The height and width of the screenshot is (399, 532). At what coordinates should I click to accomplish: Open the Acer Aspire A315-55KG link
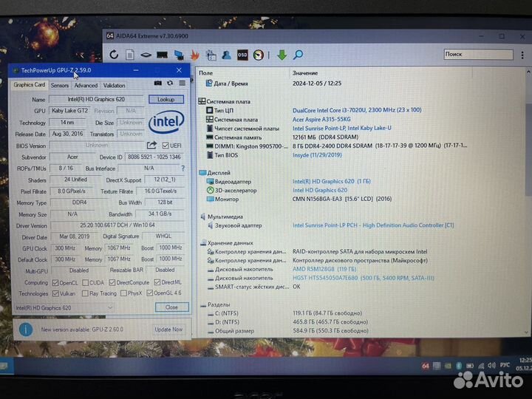coord(321,119)
